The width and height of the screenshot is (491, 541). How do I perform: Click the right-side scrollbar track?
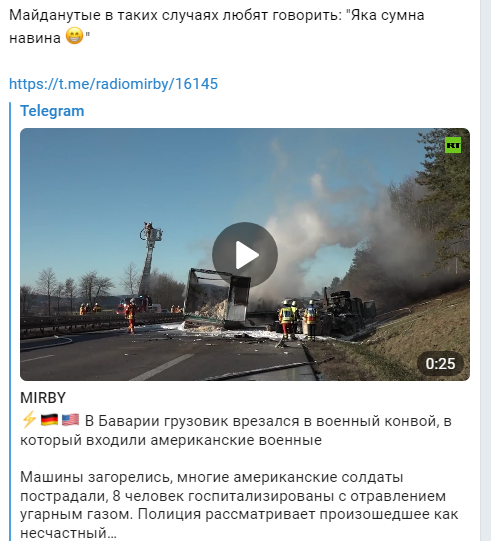coord(485,270)
